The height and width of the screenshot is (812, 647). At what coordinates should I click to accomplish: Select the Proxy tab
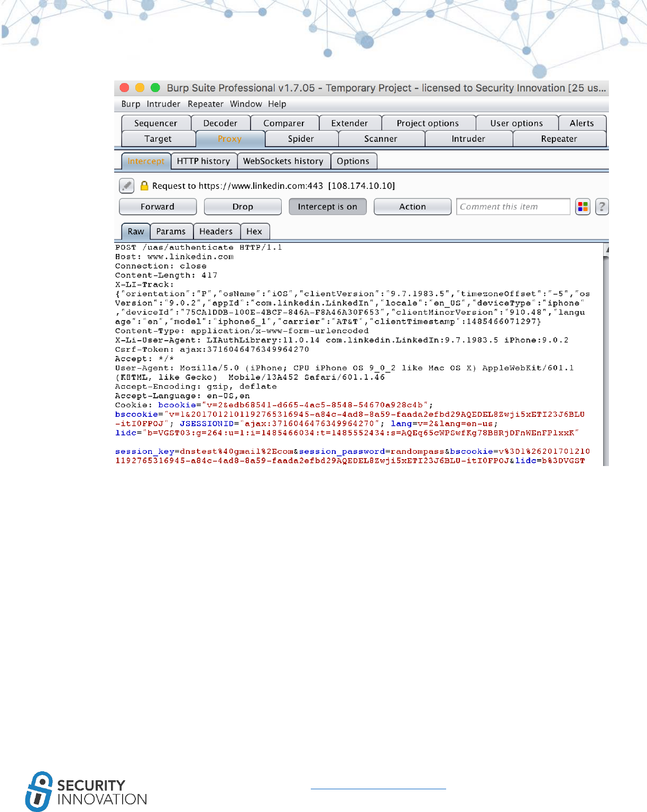click(229, 139)
